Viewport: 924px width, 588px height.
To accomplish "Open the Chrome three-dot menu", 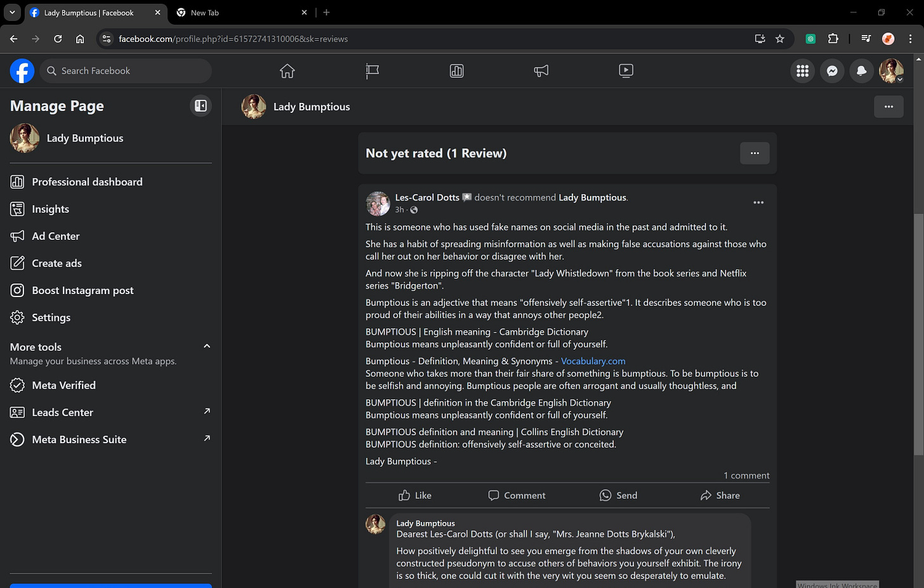I will [911, 39].
